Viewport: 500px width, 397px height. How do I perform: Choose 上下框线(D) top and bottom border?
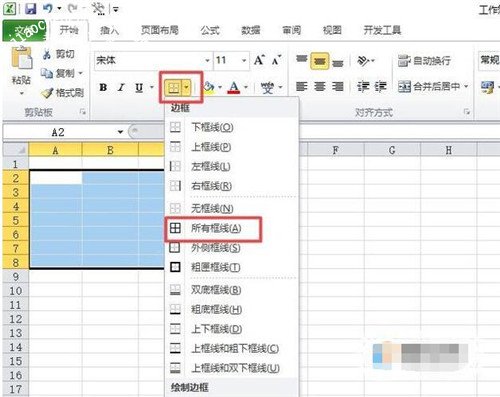[231, 329]
